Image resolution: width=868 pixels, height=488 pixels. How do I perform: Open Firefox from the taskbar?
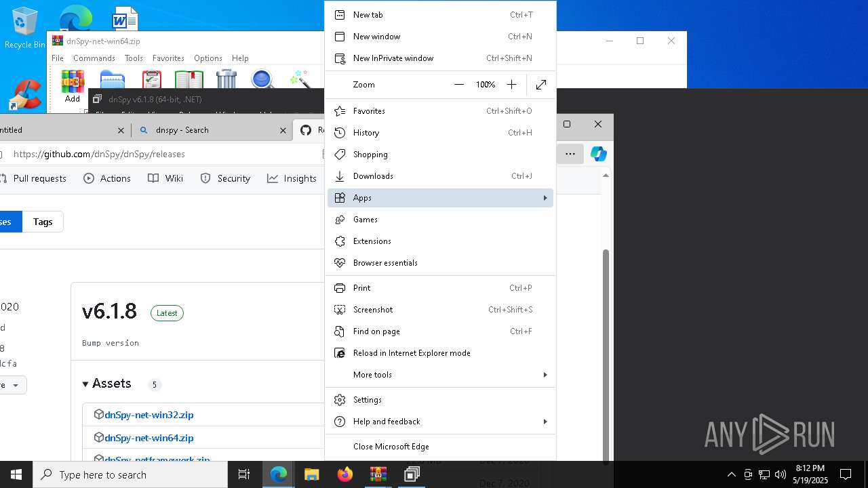coord(345,474)
